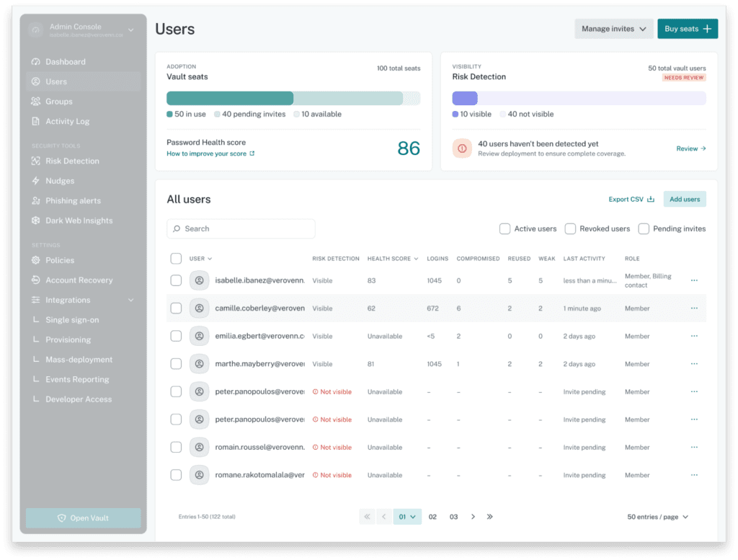Open the entries per page selector
The image size is (738, 560).
pos(657,517)
